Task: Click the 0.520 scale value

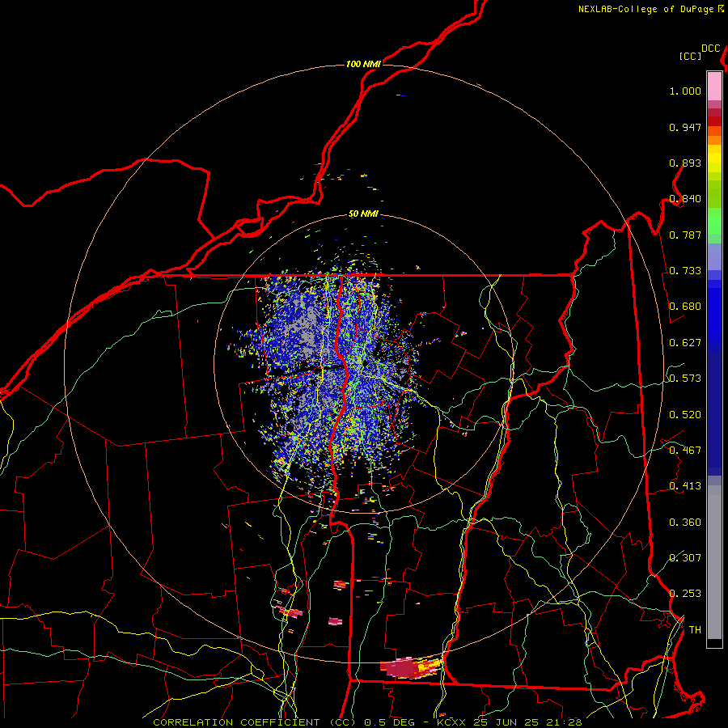Action: click(685, 415)
